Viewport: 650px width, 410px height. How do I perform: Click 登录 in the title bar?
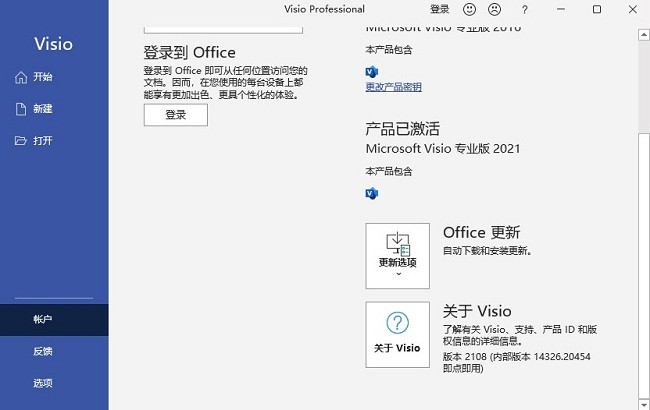point(440,9)
